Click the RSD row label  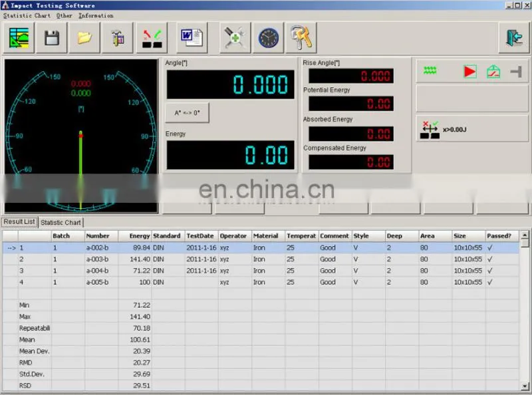point(25,386)
